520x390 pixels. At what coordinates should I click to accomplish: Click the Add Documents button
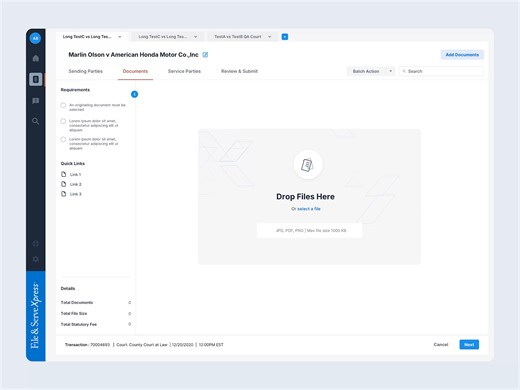coord(462,55)
